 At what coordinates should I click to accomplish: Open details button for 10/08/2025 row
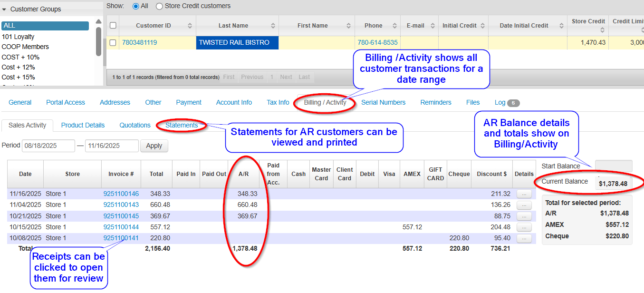click(x=524, y=238)
